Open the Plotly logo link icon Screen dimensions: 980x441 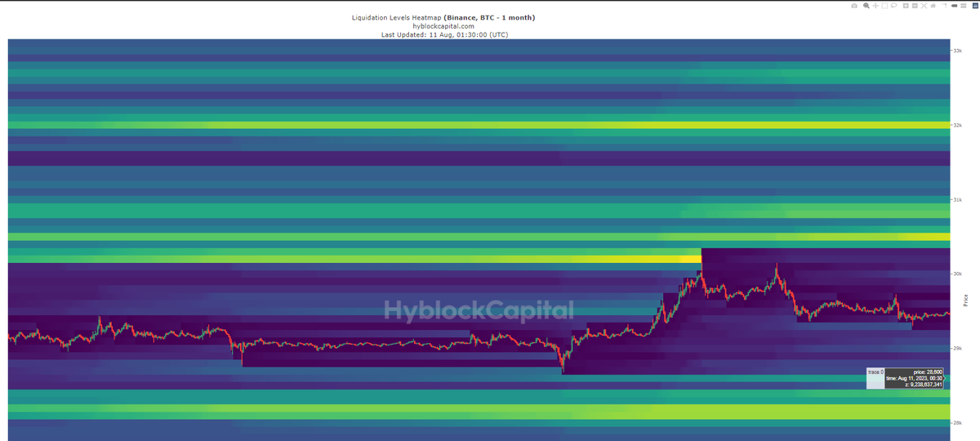[975, 6]
